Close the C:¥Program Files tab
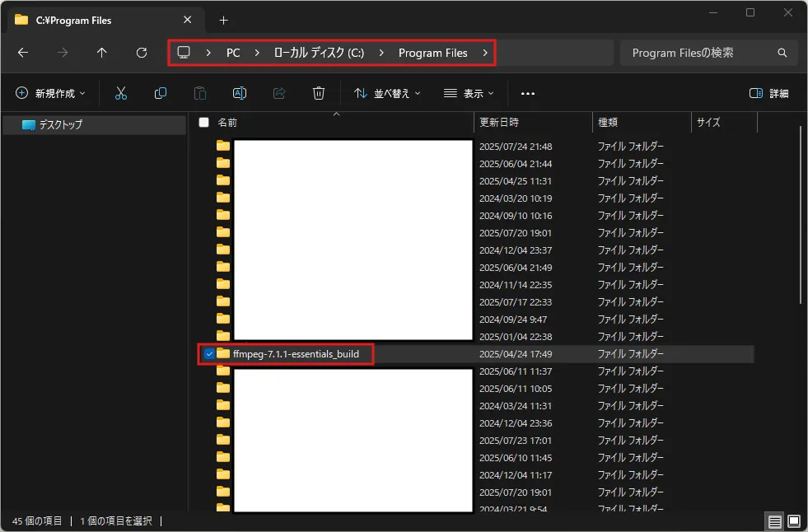 coord(188,20)
